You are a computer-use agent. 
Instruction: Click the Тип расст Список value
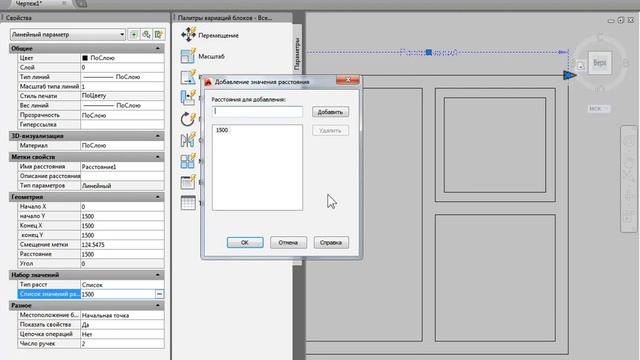122,284
